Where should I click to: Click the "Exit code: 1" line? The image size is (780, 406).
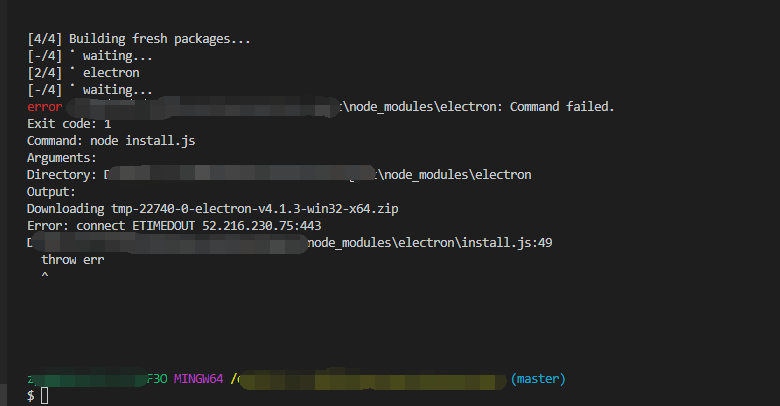coord(69,124)
